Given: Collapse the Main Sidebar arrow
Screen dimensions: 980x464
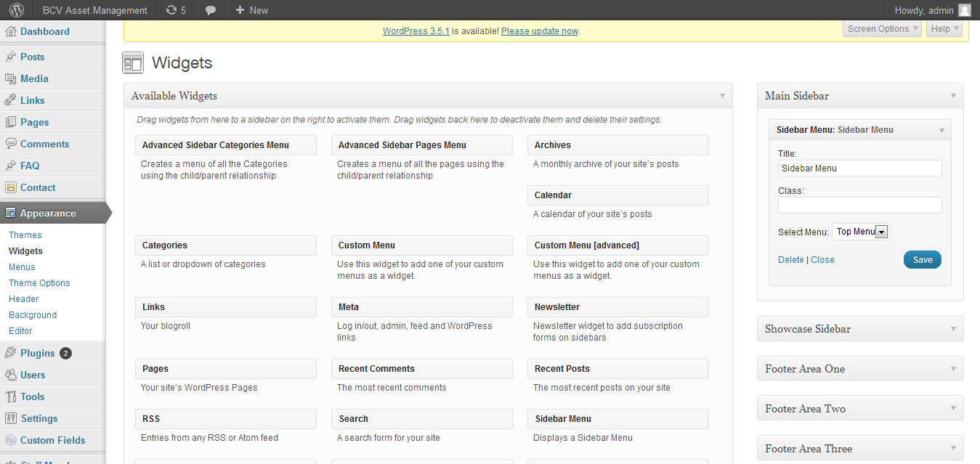Looking at the screenshot, I should [x=953, y=96].
